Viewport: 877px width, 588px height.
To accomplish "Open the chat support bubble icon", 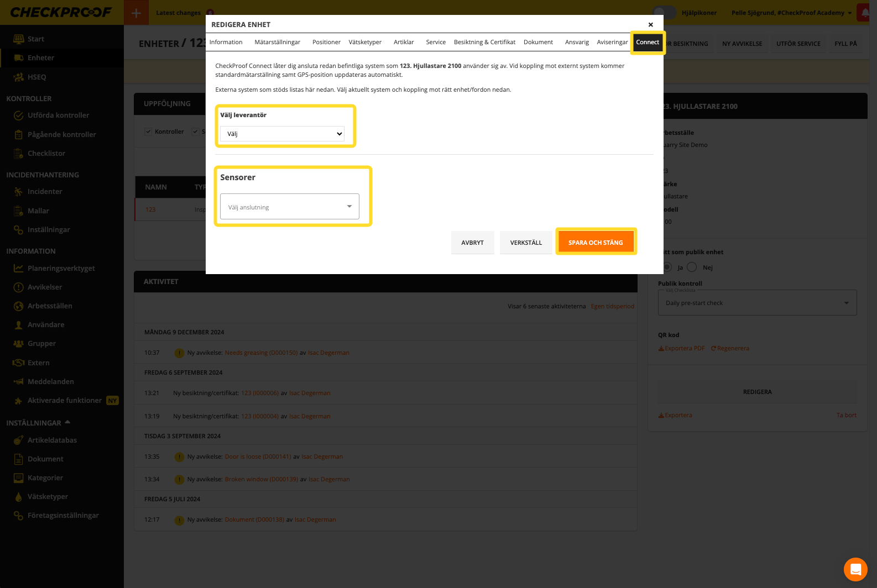I will click(855, 569).
